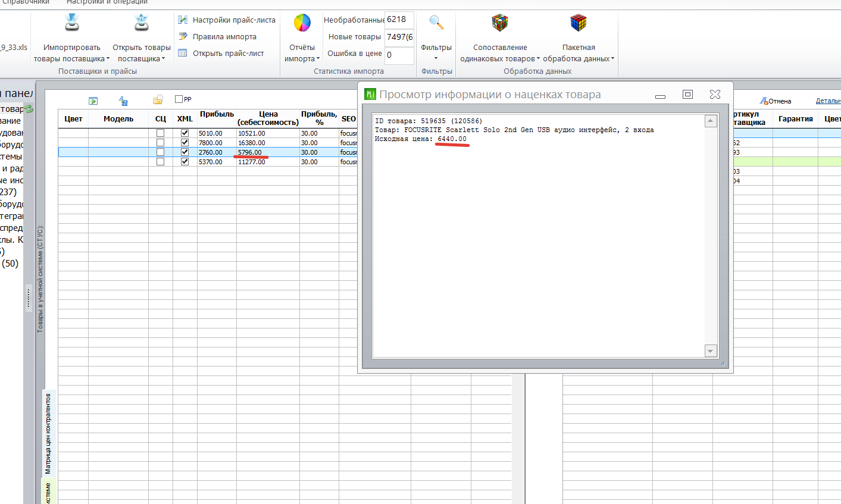Click the XML column header
Image resolution: width=841 pixels, height=504 pixels.
point(185,119)
